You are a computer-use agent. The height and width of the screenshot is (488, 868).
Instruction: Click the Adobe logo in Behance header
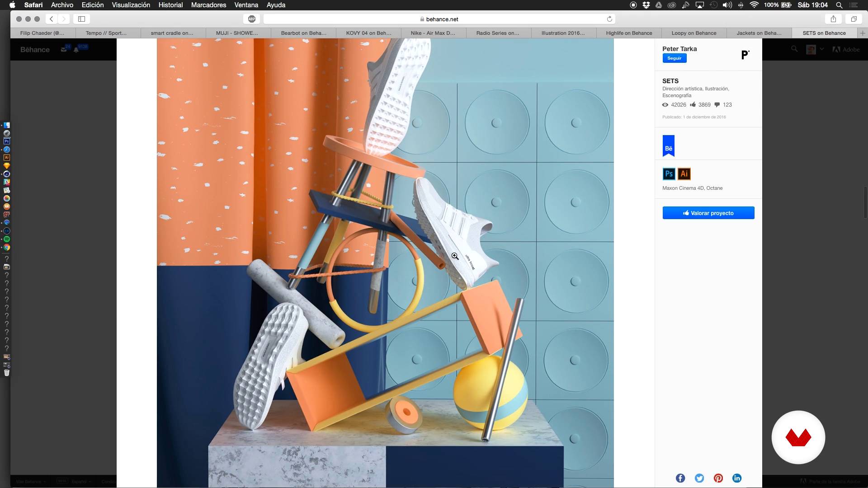coord(846,49)
